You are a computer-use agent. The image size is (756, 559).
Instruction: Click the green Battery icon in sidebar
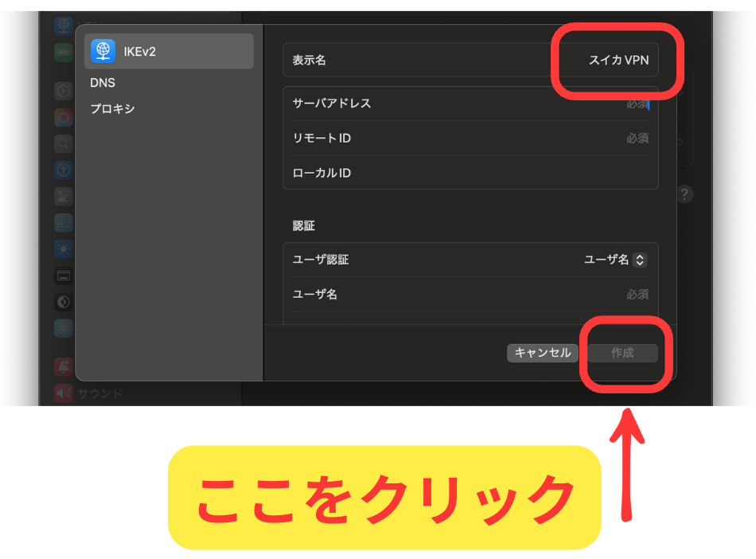[x=64, y=53]
